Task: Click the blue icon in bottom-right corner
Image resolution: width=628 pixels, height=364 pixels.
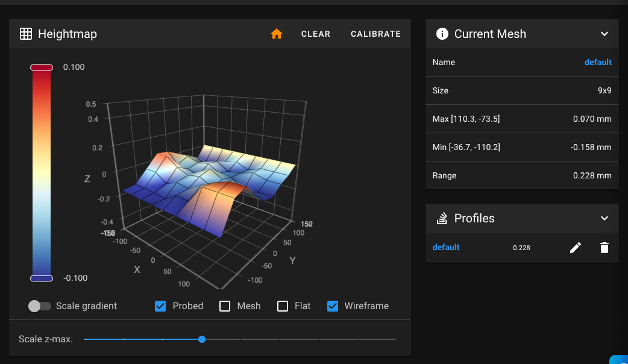Action: coord(619,359)
